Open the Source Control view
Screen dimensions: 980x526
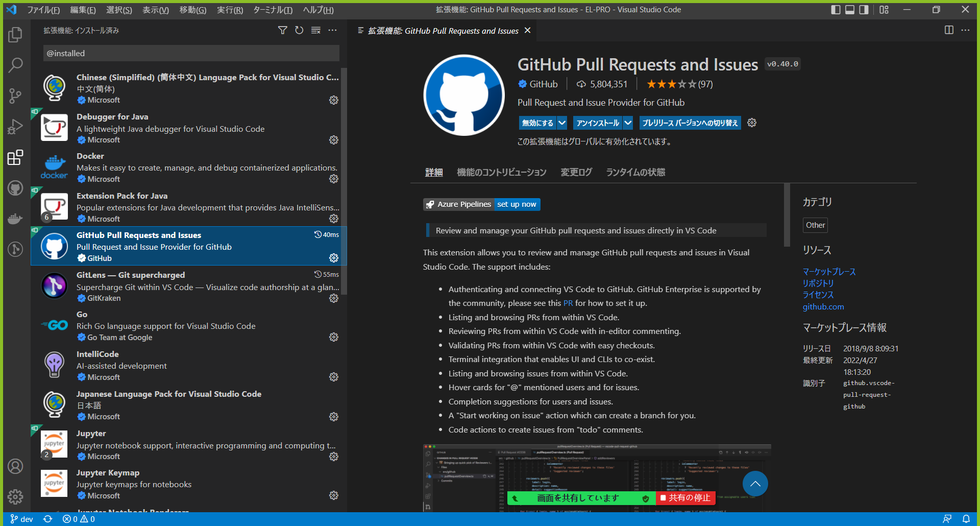click(x=15, y=96)
